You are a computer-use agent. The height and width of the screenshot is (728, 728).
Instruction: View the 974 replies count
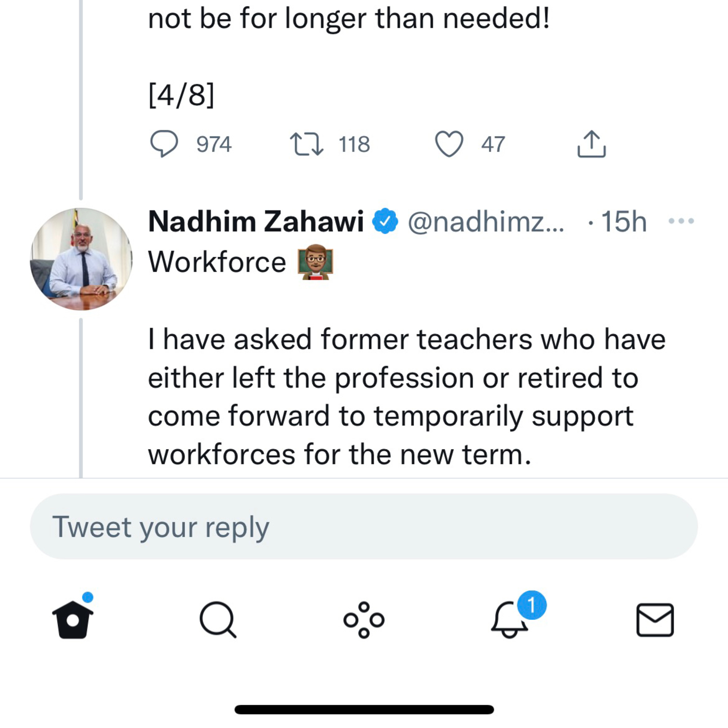click(x=214, y=144)
